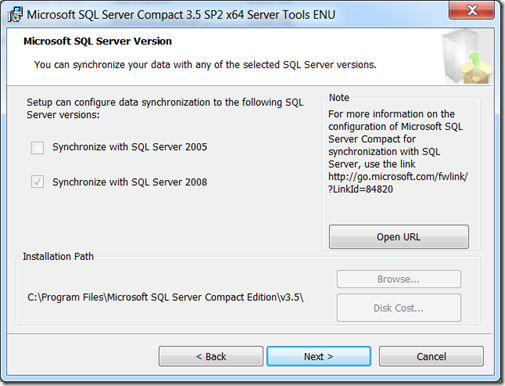The height and width of the screenshot is (386, 505).
Task: Click the Browse... button
Action: click(x=399, y=279)
